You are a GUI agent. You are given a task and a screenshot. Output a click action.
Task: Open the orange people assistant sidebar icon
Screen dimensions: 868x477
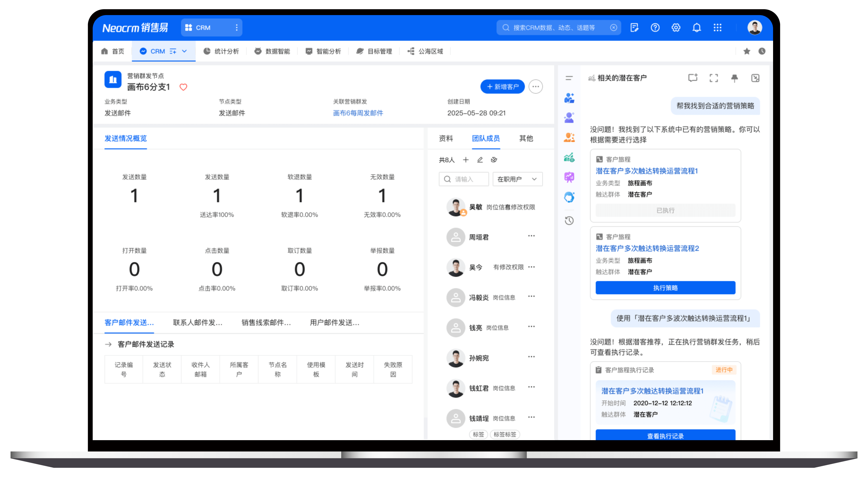click(569, 137)
